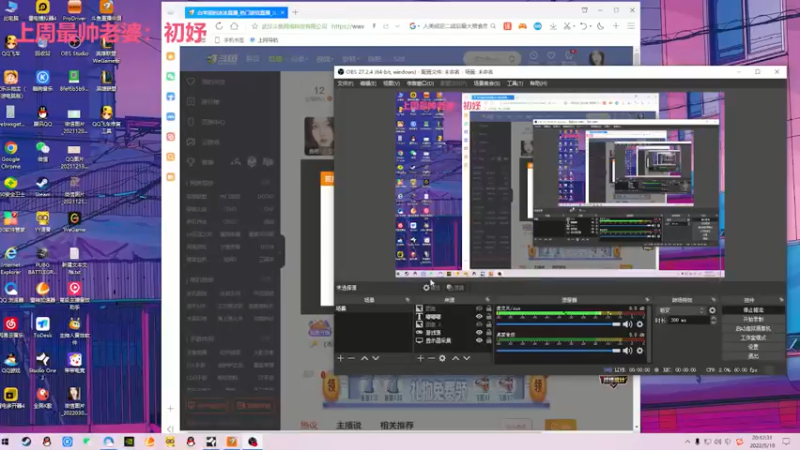Expand Windows system tray hidden icons chevron
The height and width of the screenshot is (450, 800).
click(x=687, y=442)
